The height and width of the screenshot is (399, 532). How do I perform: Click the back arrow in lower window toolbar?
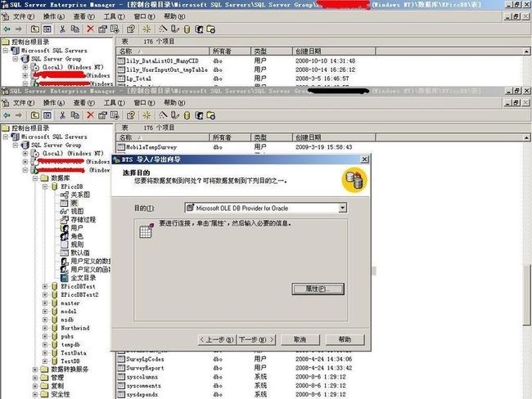coord(7,115)
